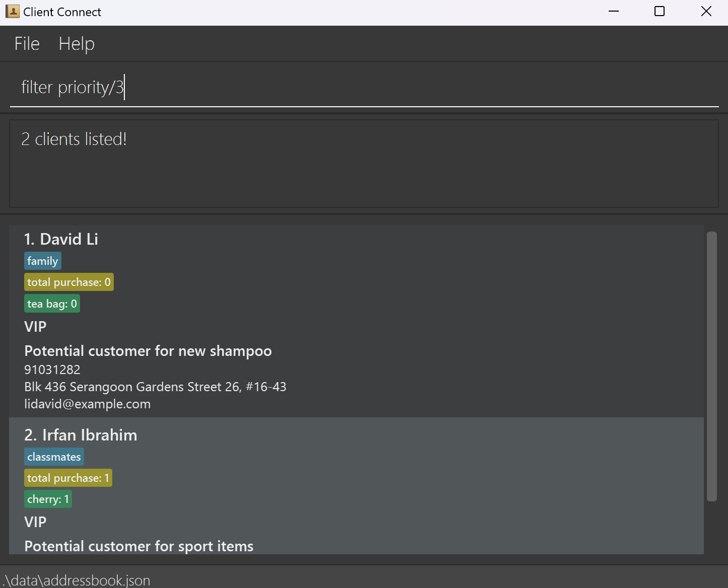Click the 'total purchase: 0' yellow tag

click(x=69, y=282)
